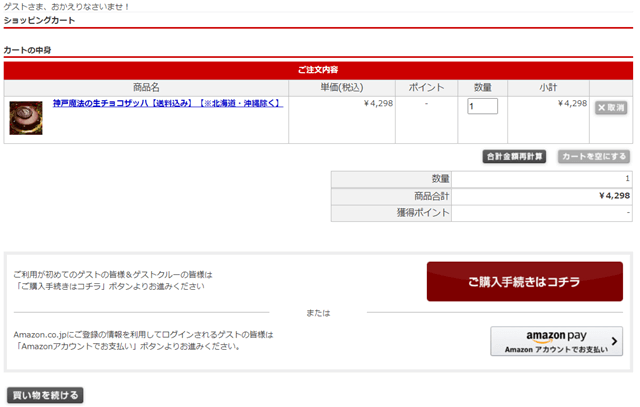This screenshot has width=640, height=407.
Task: Continue shopping with 買い物を続ける button
Action: click(x=45, y=395)
